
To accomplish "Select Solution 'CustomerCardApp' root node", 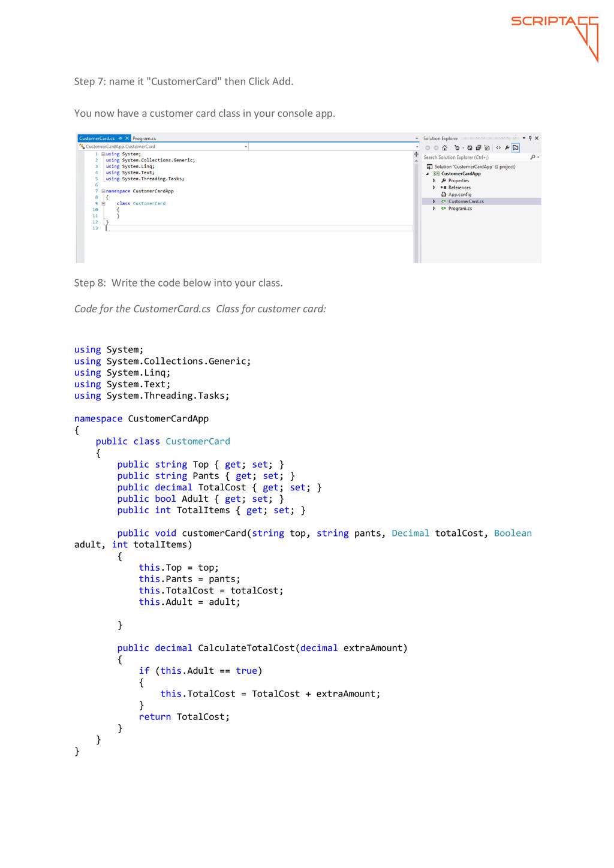I will [471, 167].
